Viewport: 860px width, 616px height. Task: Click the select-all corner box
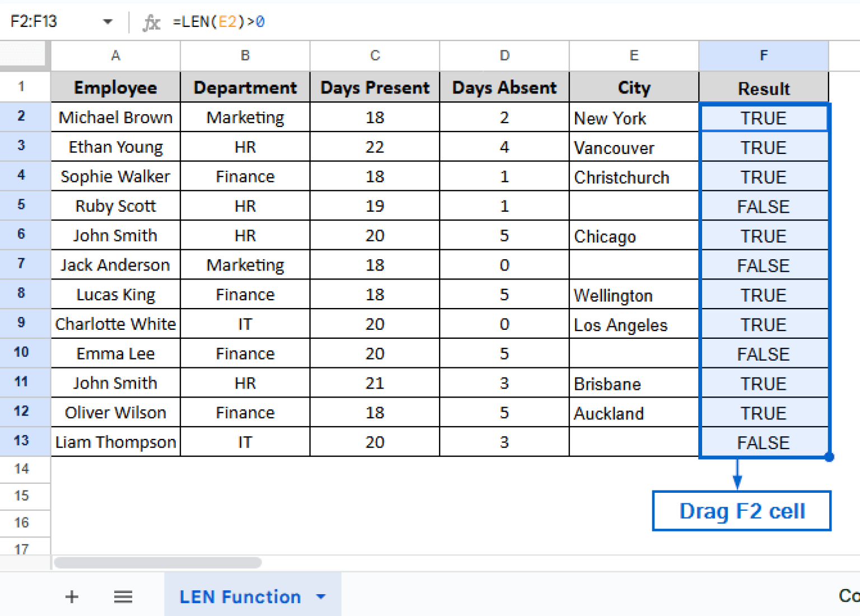(23, 55)
